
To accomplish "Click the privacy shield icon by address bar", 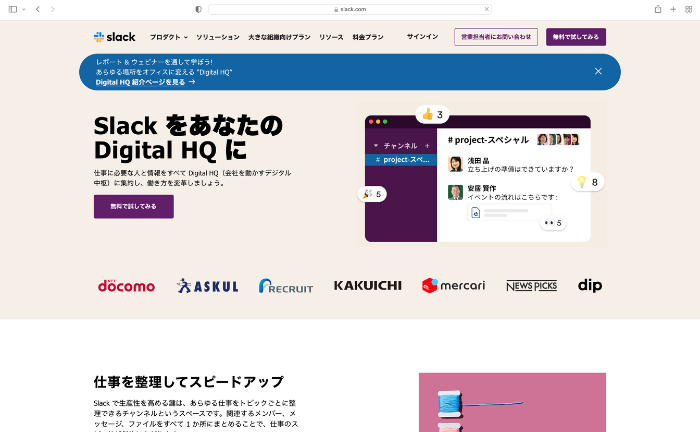I will pos(198,9).
